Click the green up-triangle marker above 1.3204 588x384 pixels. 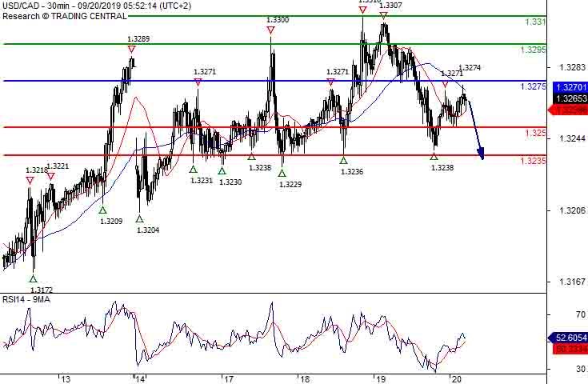coord(139,218)
